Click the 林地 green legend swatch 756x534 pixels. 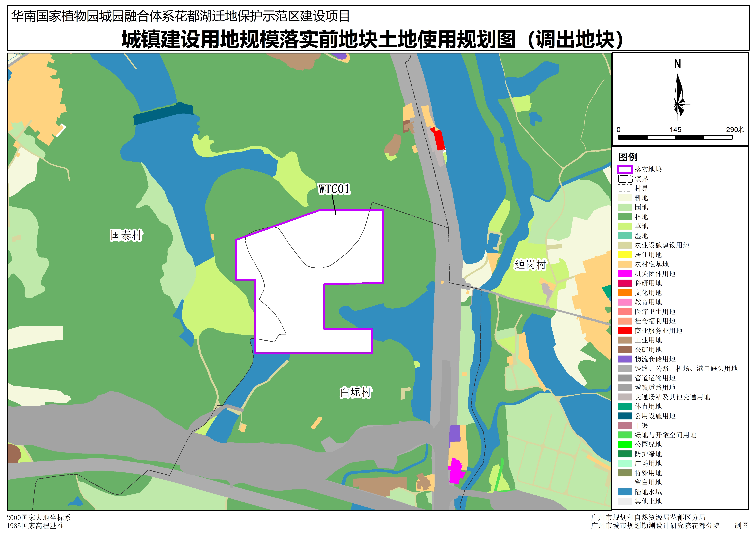[x=625, y=217]
